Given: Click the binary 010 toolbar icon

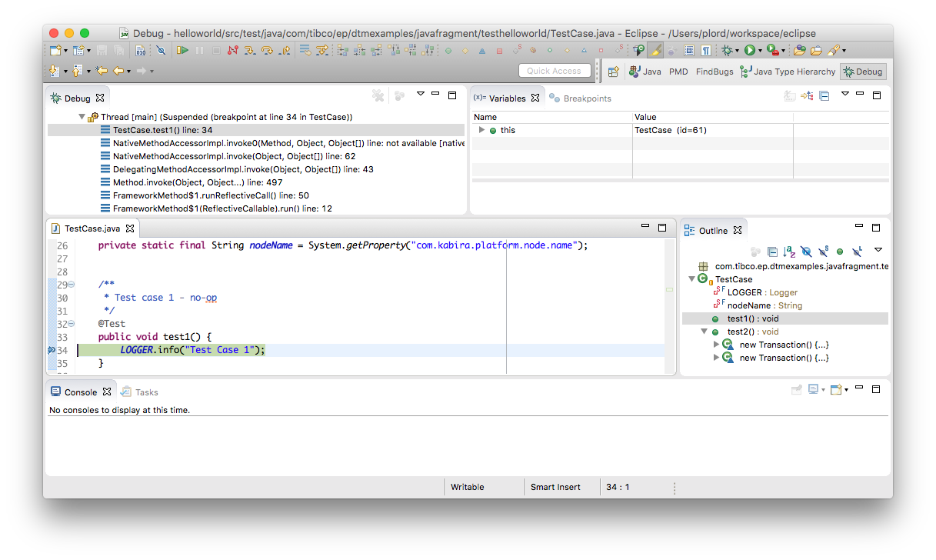Looking at the screenshot, I should (140, 50).
